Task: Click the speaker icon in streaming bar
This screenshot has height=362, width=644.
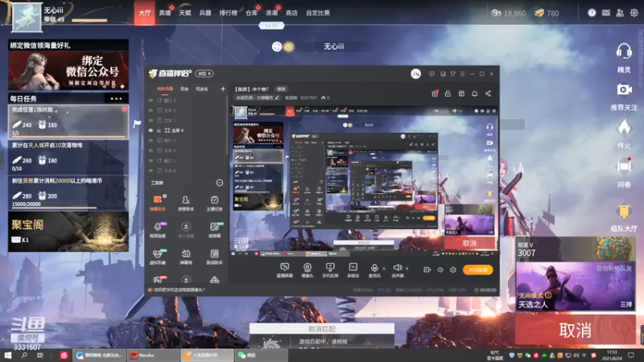Action: [397, 268]
